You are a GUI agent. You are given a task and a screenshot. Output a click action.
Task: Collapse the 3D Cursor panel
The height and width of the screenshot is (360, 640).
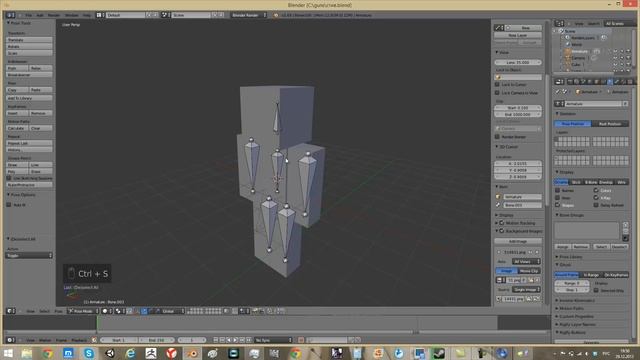[x=497, y=147]
